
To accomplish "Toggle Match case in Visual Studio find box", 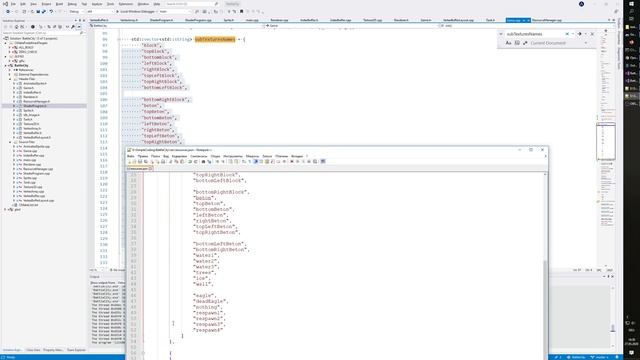I will (509, 43).
